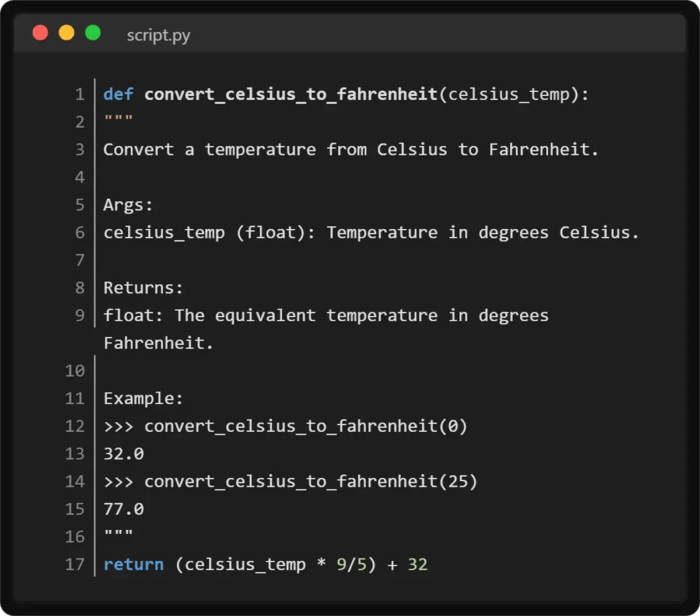Click the return keyword on line 17

[x=134, y=565]
